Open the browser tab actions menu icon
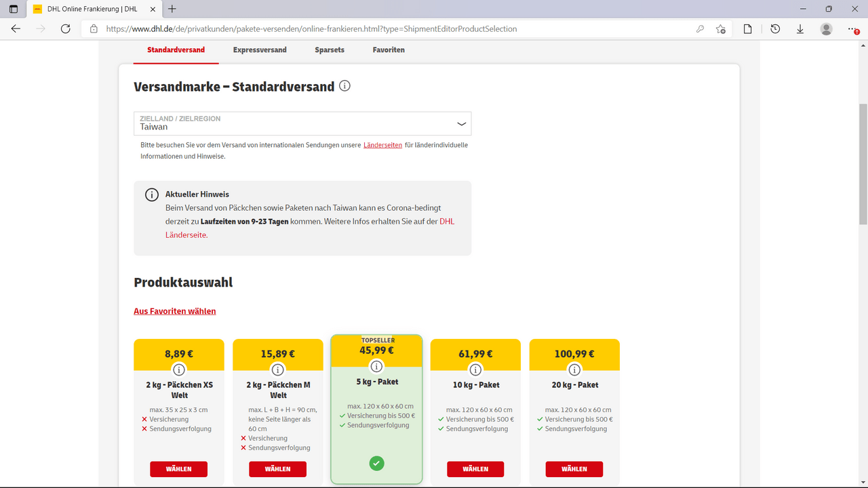The height and width of the screenshot is (488, 868). point(14,9)
